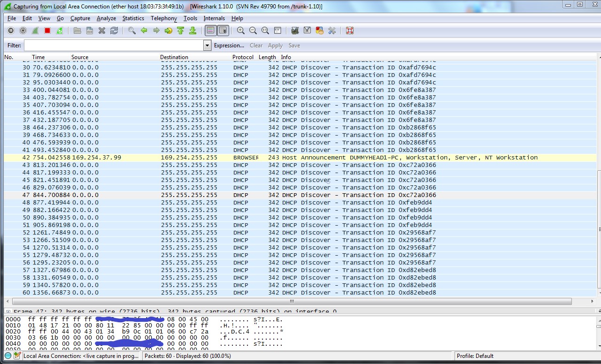Apply the current display filter

275,45
